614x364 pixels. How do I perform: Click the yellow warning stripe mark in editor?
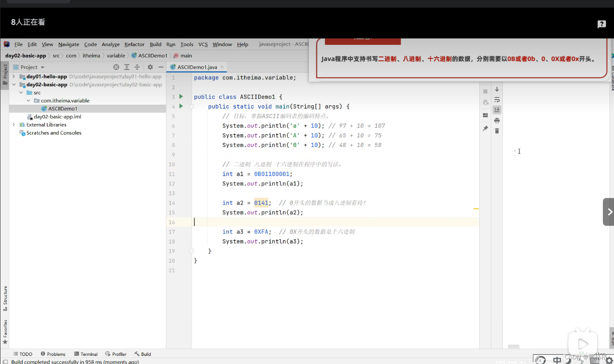476,208
